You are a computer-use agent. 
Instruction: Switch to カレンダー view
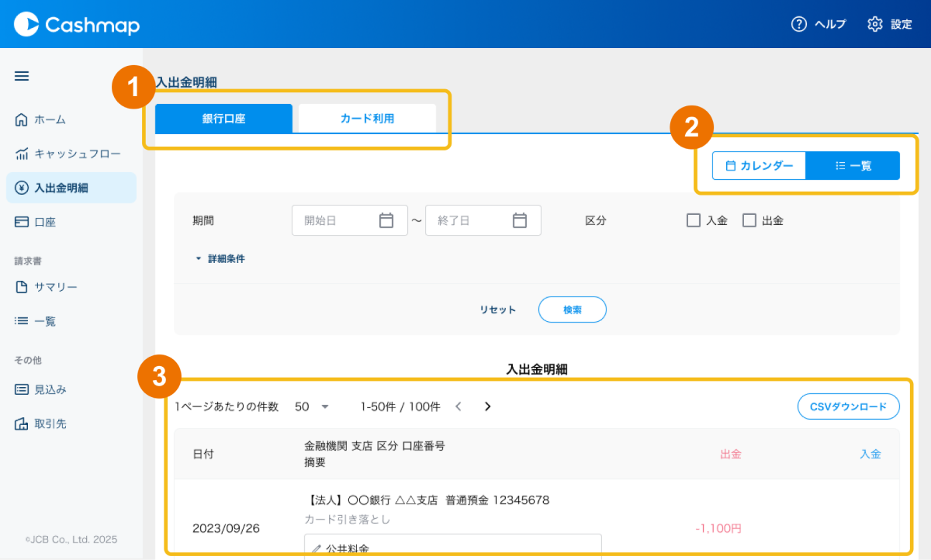[x=759, y=165]
